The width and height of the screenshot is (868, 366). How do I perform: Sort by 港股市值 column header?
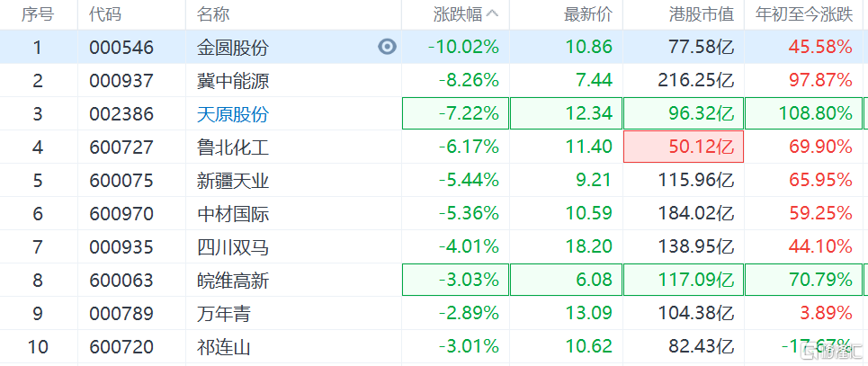click(x=702, y=14)
